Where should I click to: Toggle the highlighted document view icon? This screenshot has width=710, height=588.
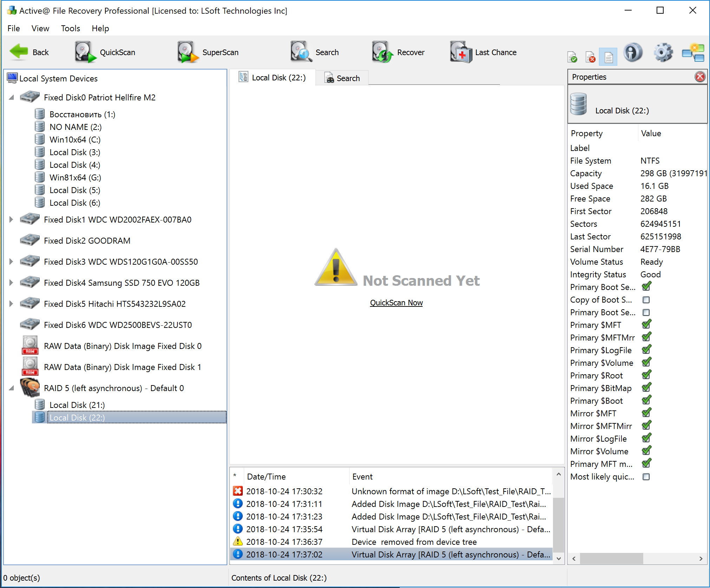(608, 57)
